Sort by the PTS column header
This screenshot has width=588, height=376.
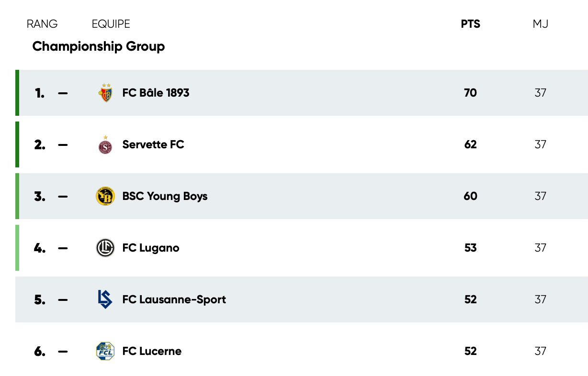pos(470,24)
